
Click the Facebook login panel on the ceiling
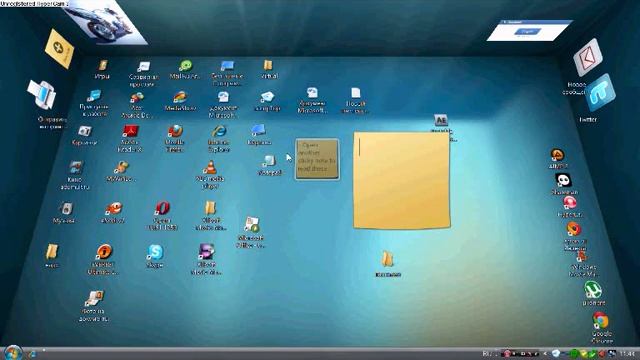(x=529, y=30)
